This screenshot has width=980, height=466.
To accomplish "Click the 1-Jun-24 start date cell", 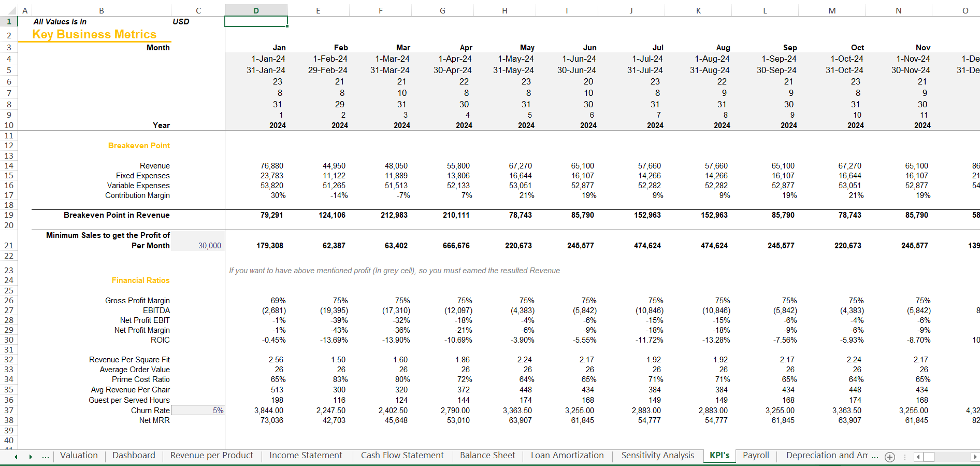I will [x=579, y=59].
